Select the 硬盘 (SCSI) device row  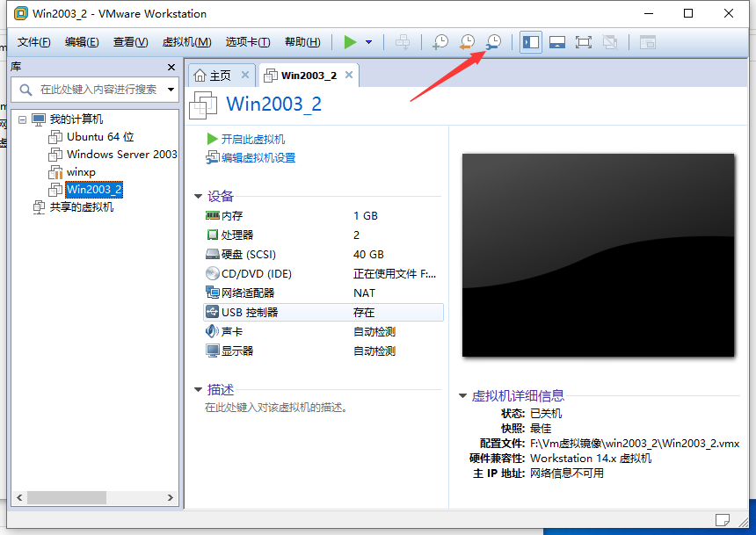pyautogui.click(x=323, y=255)
